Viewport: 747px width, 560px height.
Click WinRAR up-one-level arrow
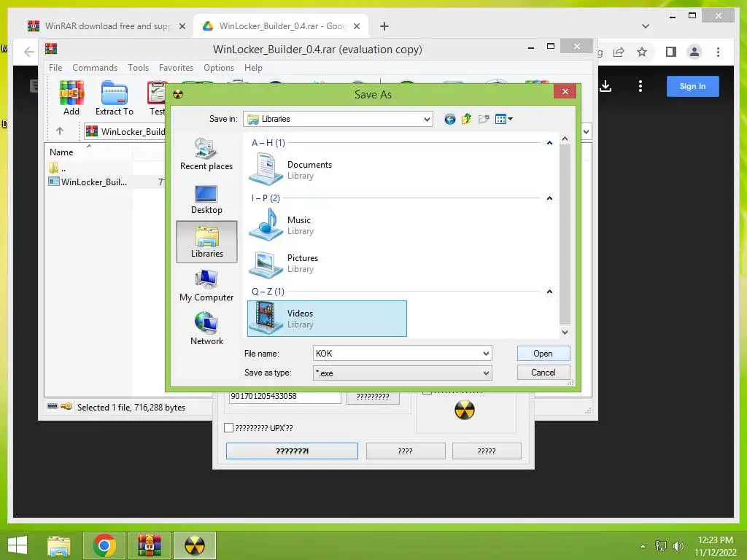coord(60,131)
